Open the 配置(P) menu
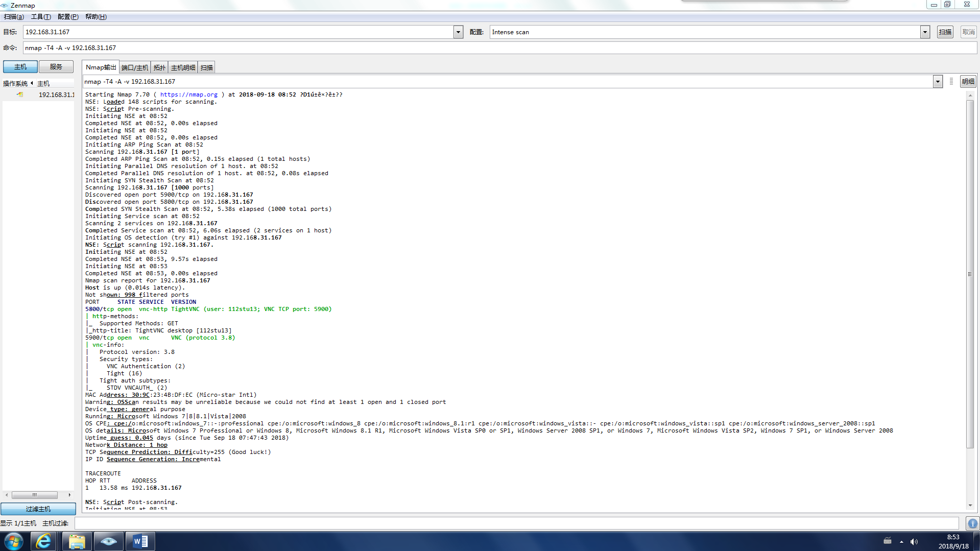This screenshot has height=551, width=980. click(68, 17)
